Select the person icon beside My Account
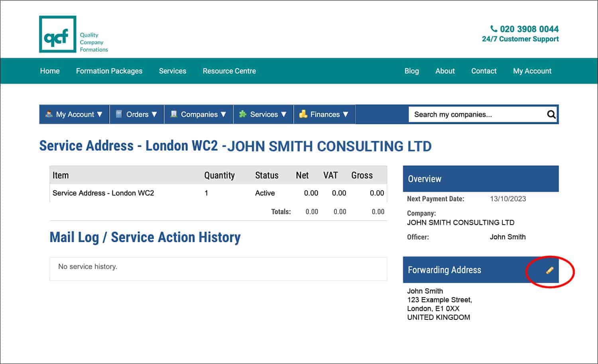The width and height of the screenshot is (598, 364). pyautogui.click(x=49, y=114)
